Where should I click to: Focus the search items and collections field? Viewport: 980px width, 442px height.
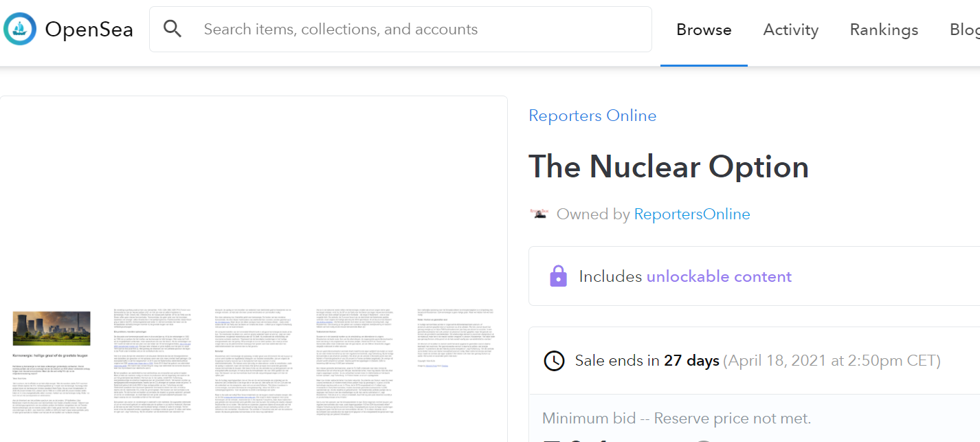click(x=412, y=30)
